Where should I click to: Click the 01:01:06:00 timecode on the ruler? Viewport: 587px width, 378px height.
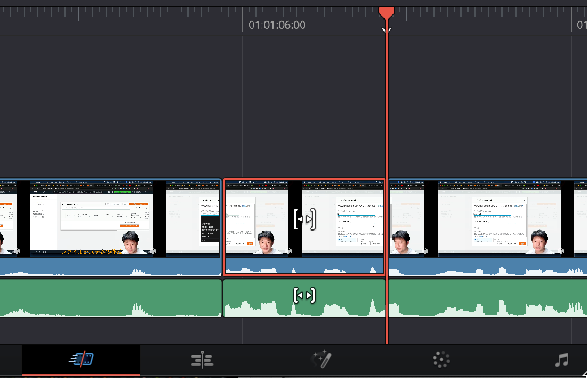tap(277, 25)
